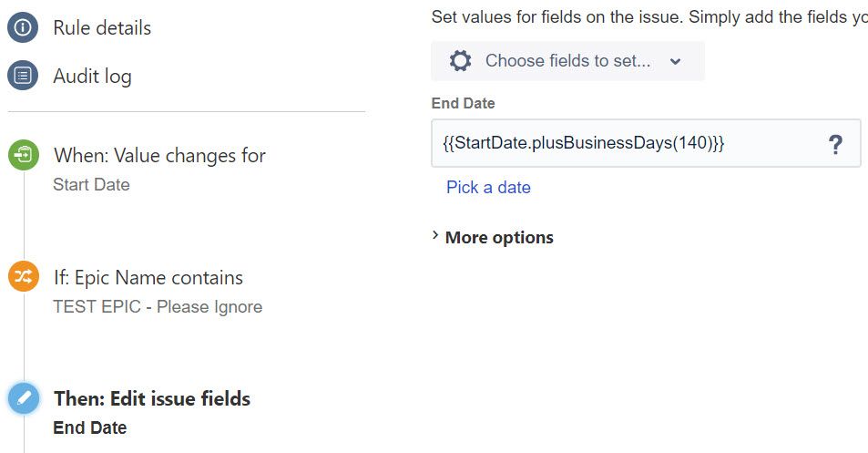Click the Rule details info icon

coord(23,27)
